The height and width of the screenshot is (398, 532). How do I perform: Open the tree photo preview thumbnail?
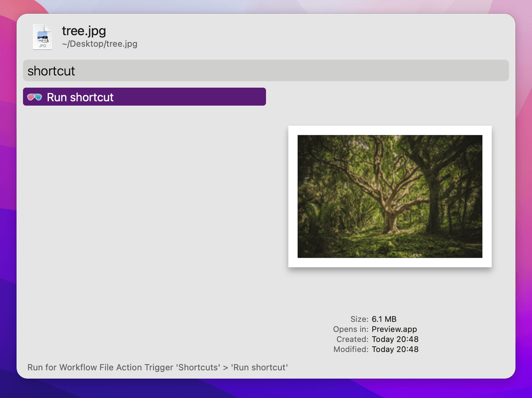coord(390,196)
